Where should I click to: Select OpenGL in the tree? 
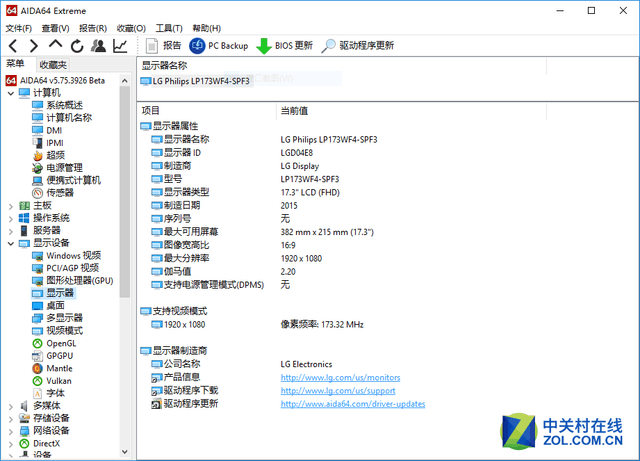(x=54, y=343)
